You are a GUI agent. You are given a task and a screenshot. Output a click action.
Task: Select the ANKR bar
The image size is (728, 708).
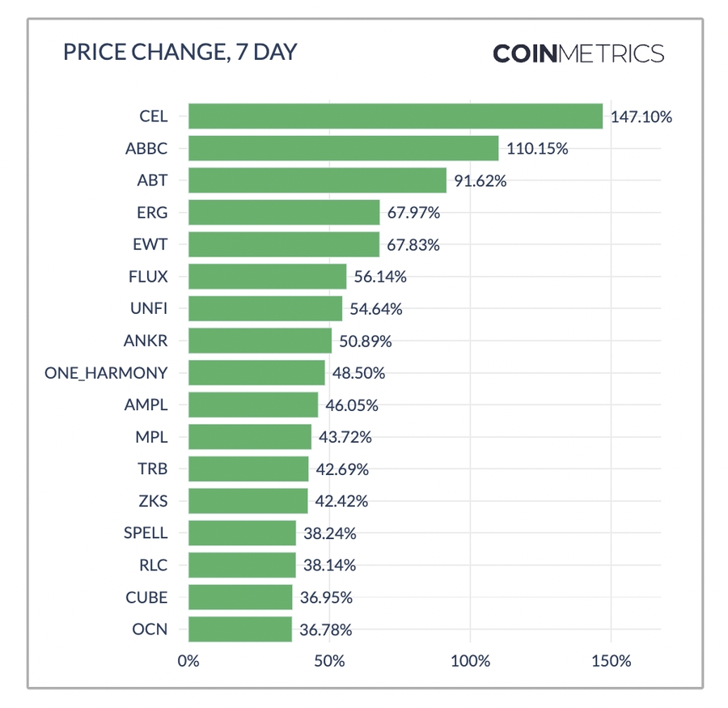[x=260, y=341]
